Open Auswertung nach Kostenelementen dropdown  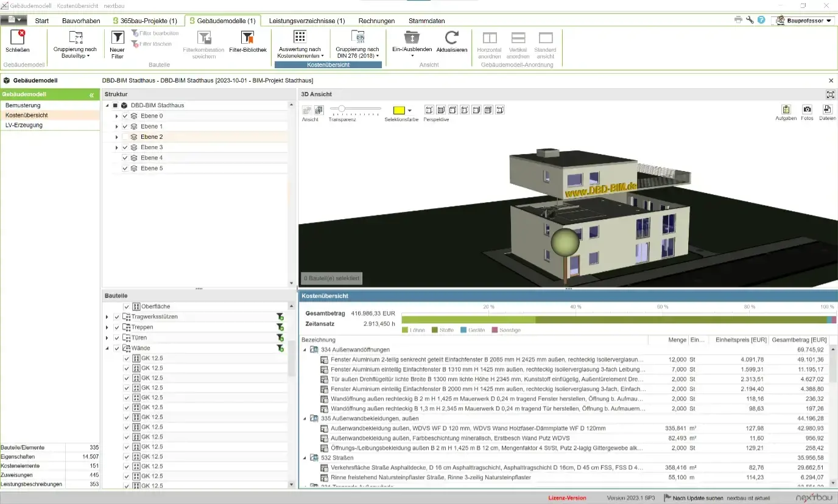(300, 44)
